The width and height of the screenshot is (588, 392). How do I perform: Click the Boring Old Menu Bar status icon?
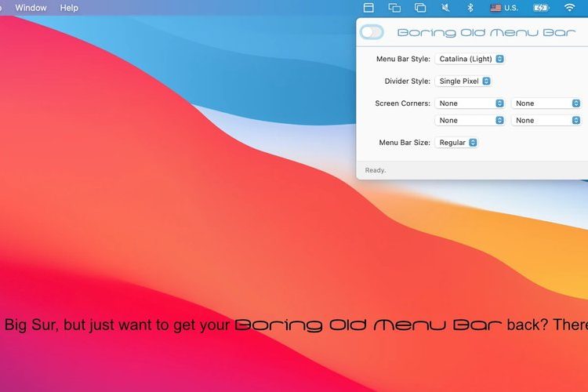click(368, 8)
